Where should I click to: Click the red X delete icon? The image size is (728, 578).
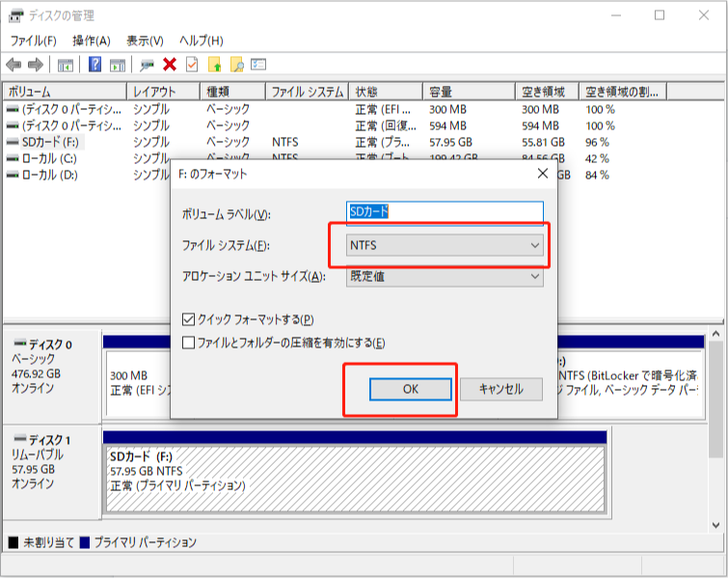pos(170,65)
